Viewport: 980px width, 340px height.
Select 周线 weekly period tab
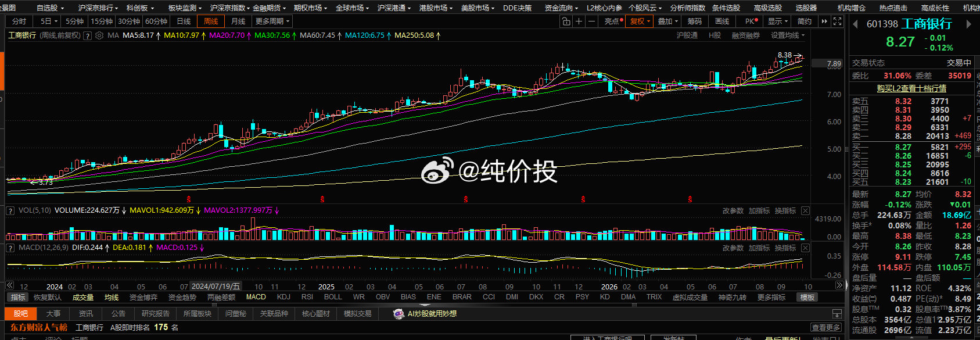coord(211,22)
